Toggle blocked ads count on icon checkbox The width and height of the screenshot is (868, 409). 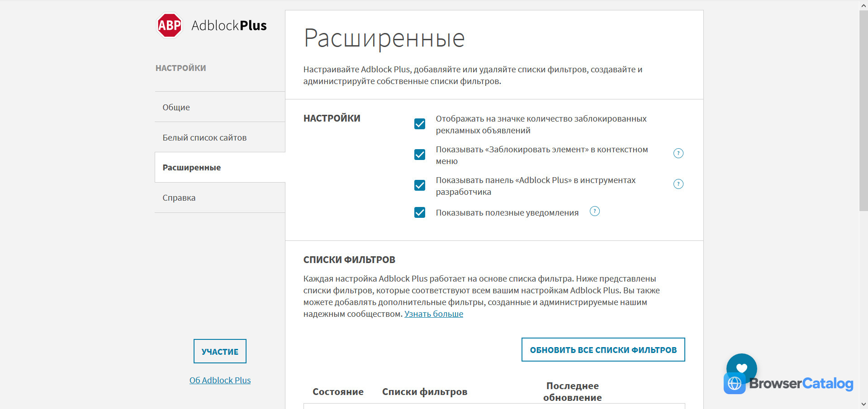[420, 124]
